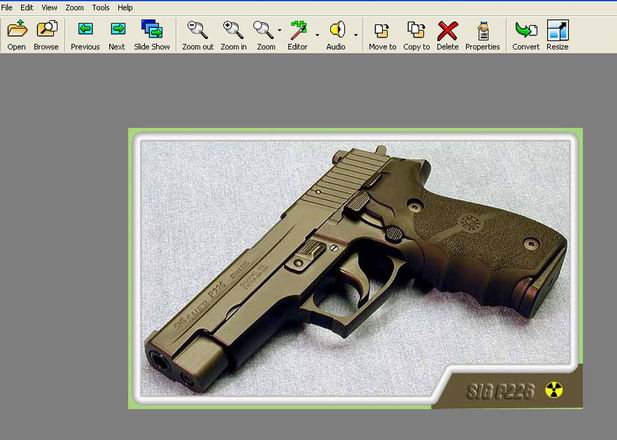Viewport: 617px width, 440px height.
Task: Use Move to on toolbar
Action: (x=382, y=30)
